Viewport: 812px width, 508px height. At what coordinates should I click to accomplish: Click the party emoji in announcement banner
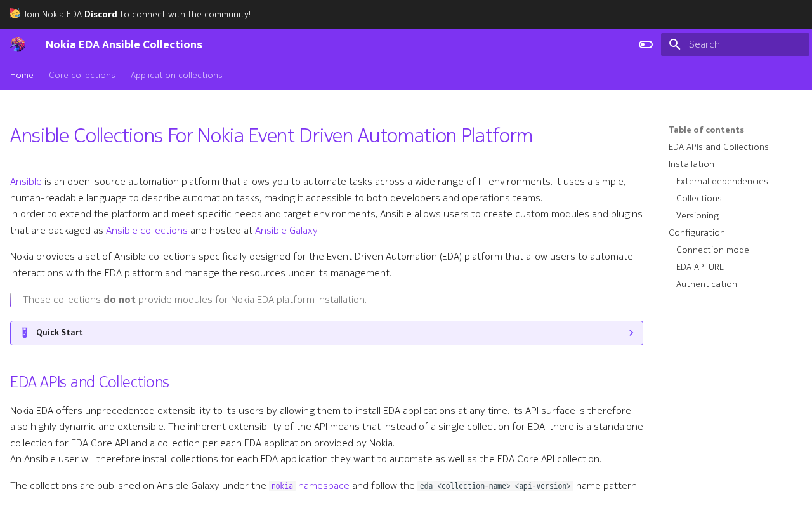point(15,14)
